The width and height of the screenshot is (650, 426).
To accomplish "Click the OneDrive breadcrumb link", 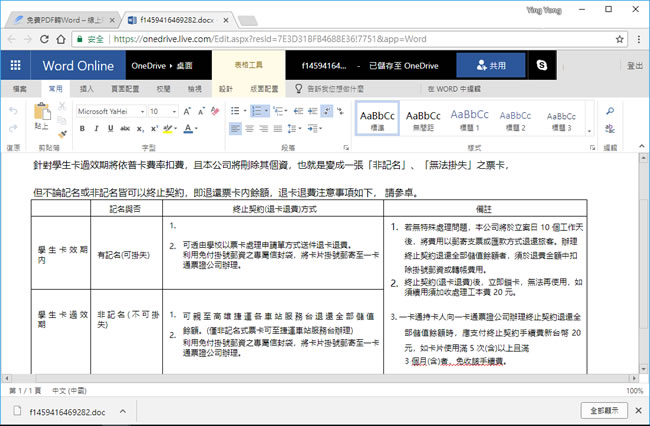I will [148, 65].
